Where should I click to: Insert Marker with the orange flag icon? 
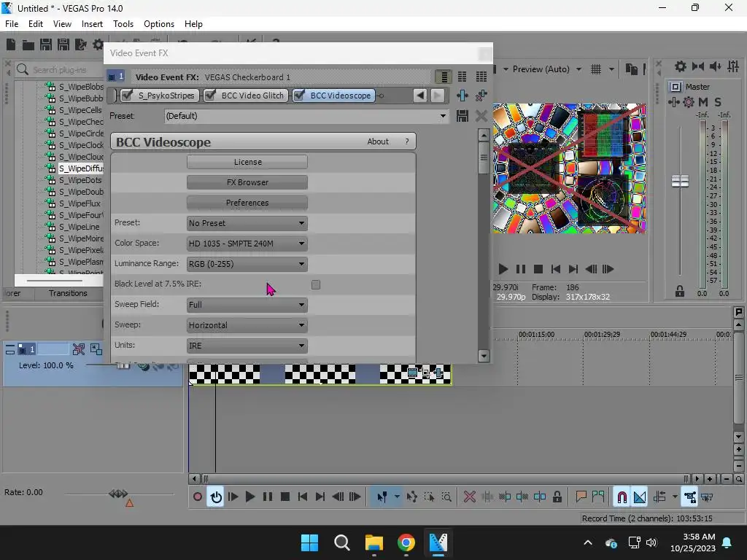580,497
